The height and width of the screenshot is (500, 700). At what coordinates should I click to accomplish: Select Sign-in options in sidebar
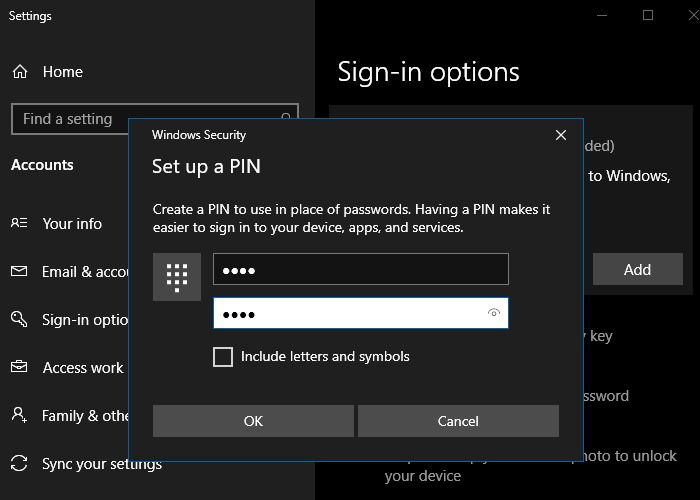click(85, 320)
